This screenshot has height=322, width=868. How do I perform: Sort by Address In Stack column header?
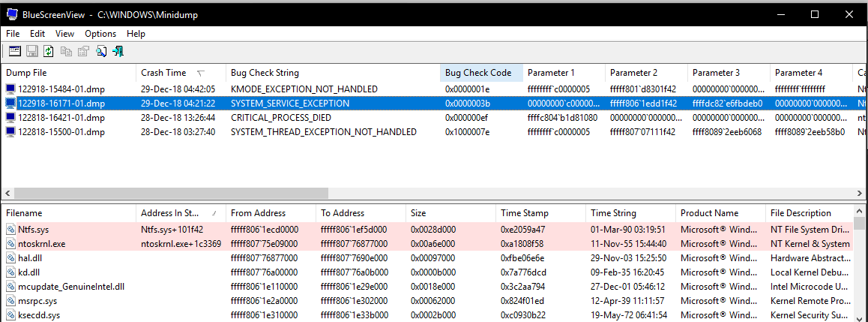(181, 213)
